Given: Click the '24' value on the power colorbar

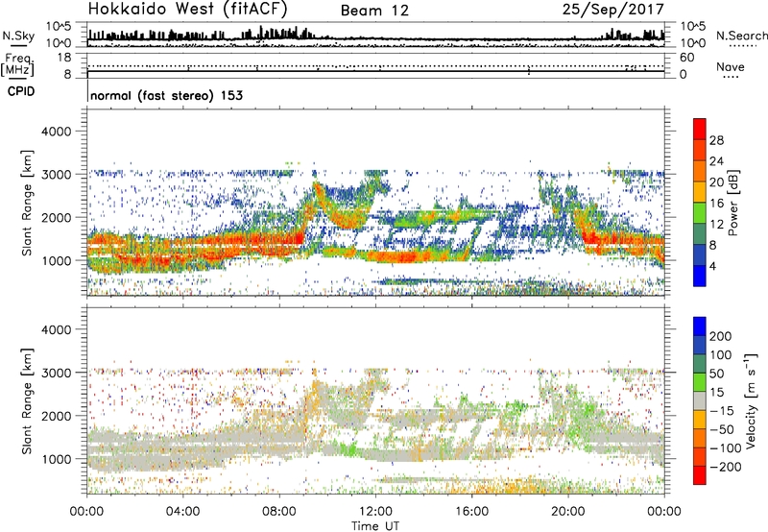Looking at the screenshot, I should [716, 161].
